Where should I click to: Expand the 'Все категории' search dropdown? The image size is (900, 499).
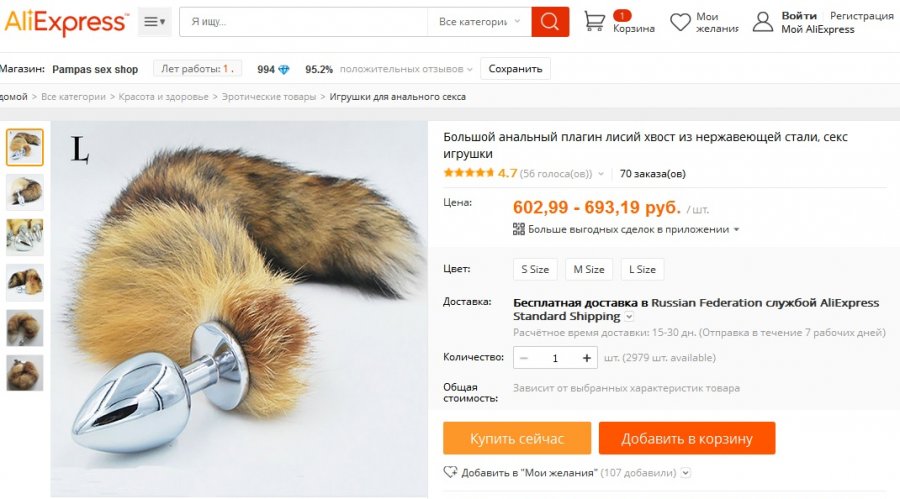[x=479, y=21]
